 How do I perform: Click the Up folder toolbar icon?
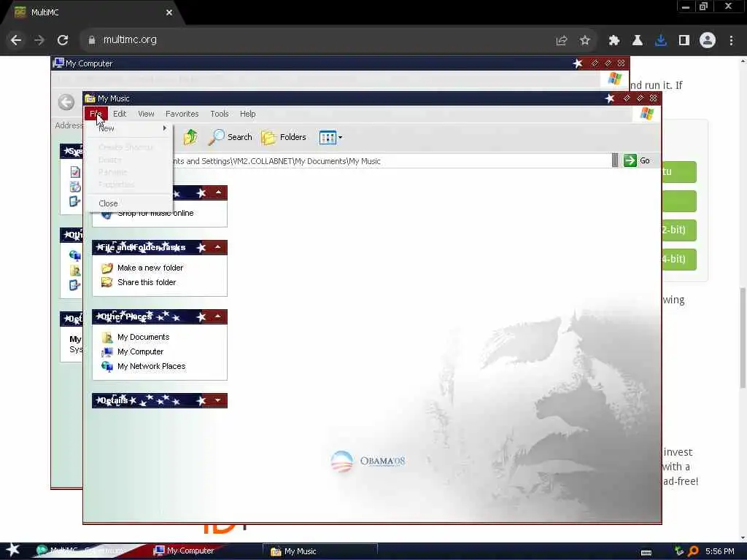[190, 137]
